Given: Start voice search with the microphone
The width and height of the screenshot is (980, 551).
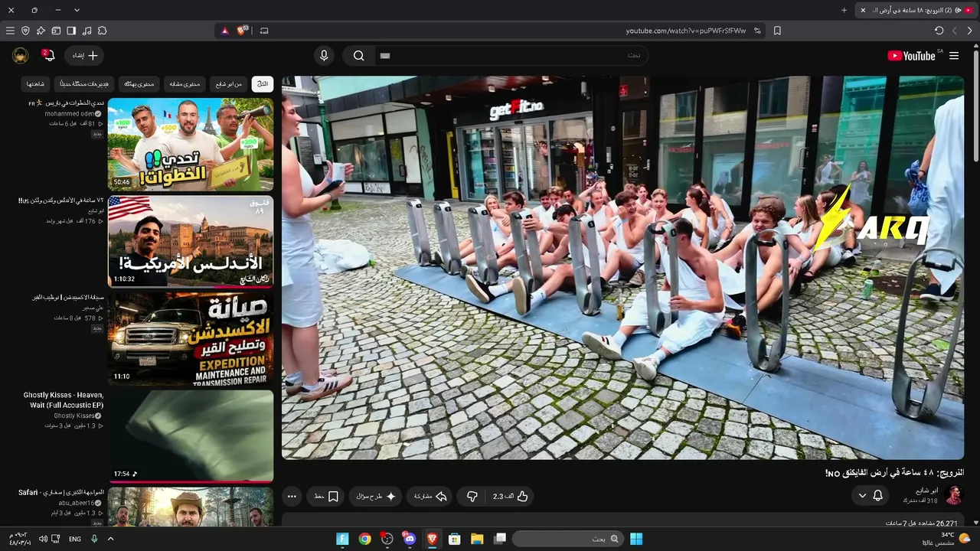Looking at the screenshot, I should 324,56.
